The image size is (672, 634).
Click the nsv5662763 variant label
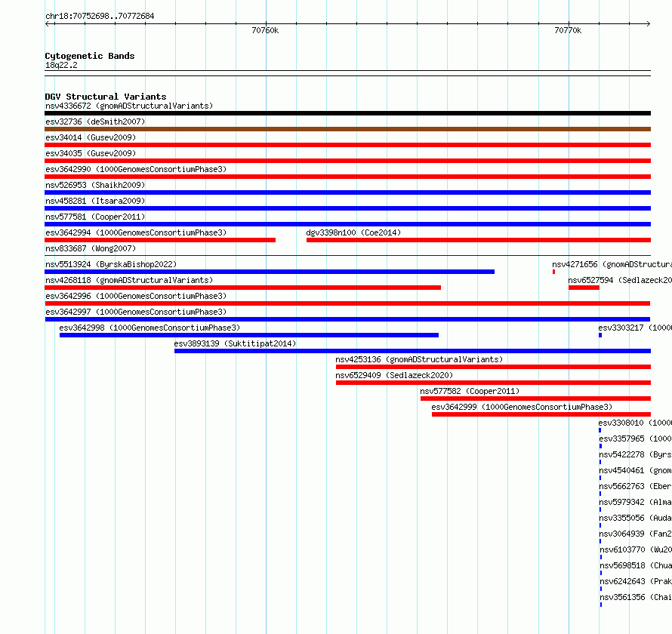pyautogui.click(x=635, y=486)
